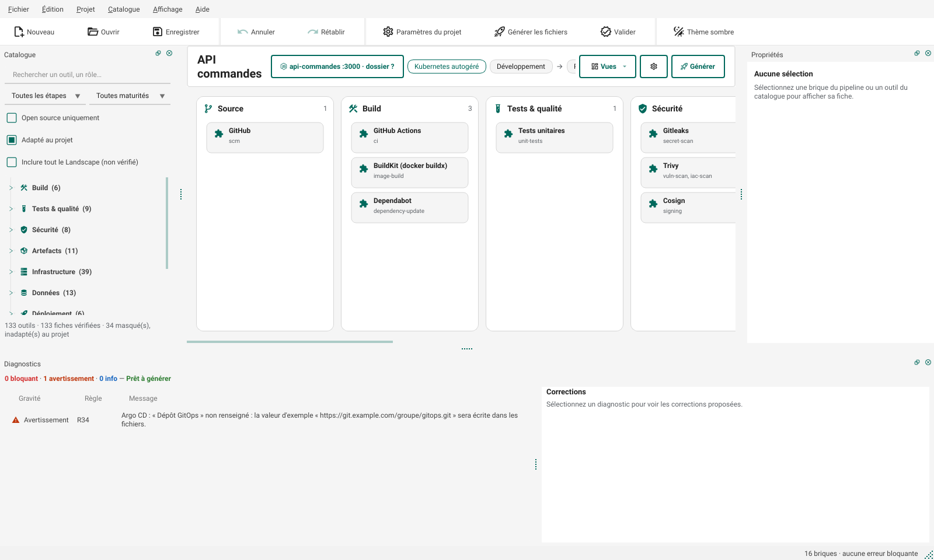Close the Catalogue panel

[169, 53]
